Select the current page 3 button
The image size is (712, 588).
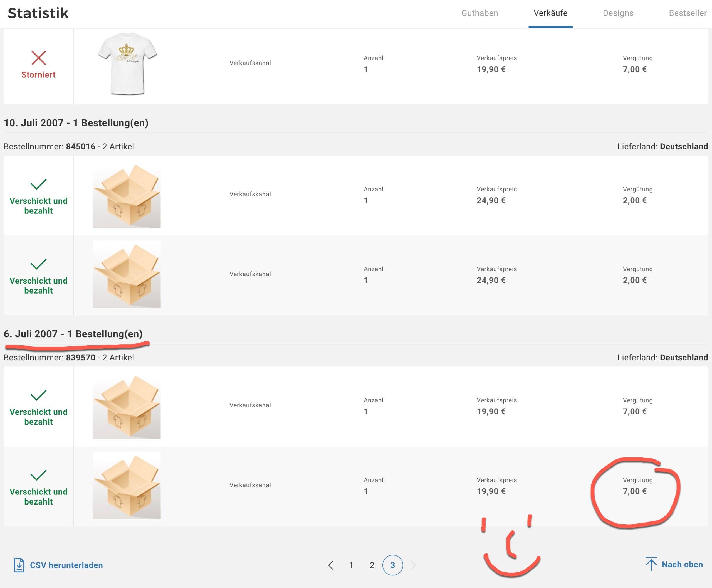[x=392, y=565]
